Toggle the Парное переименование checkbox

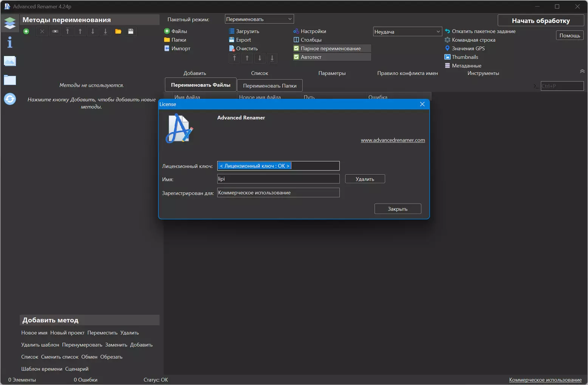point(332,48)
